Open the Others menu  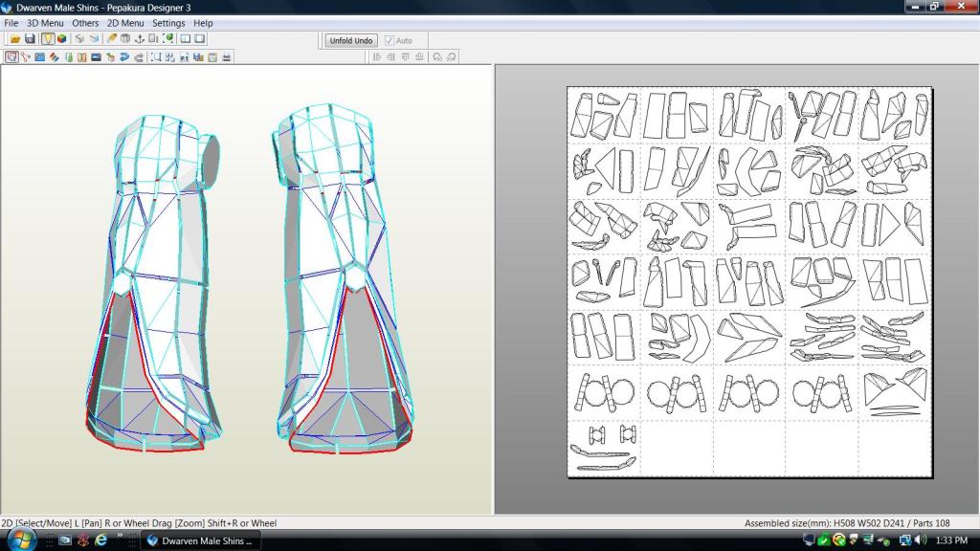point(85,23)
